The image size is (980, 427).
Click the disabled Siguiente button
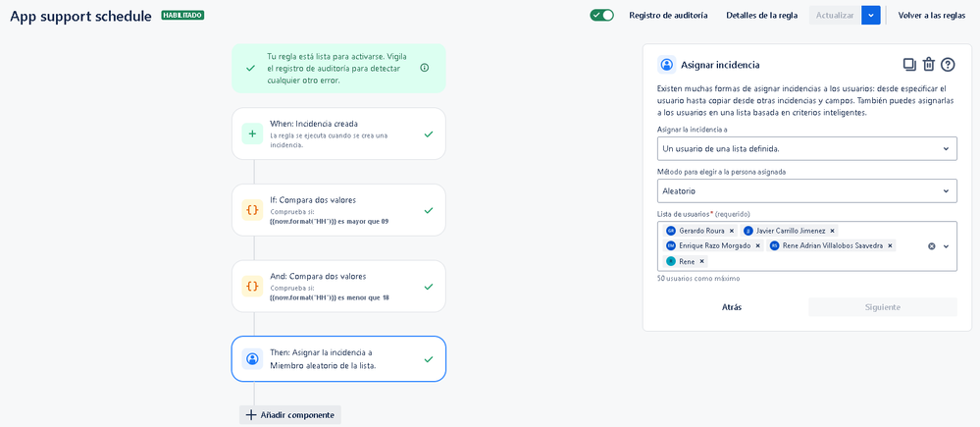(x=883, y=307)
